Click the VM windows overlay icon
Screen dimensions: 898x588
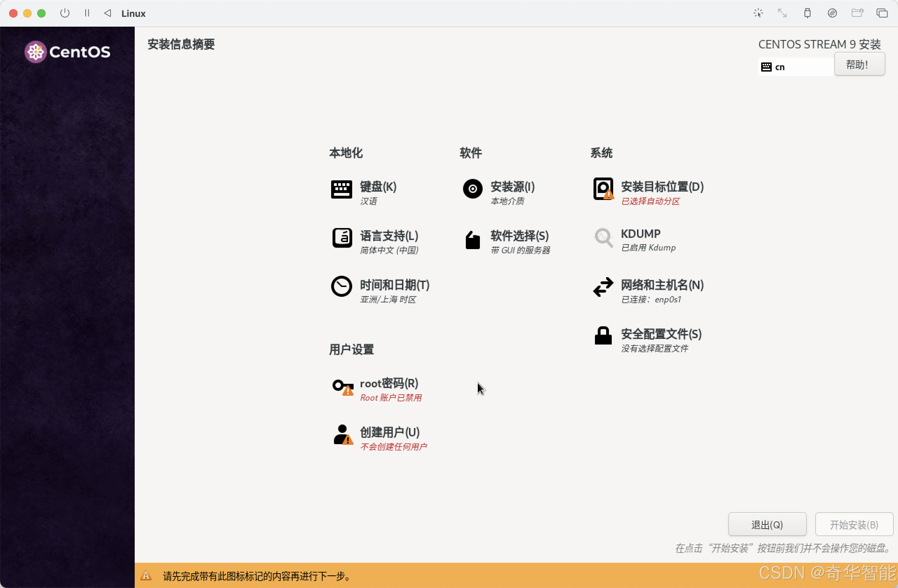(882, 13)
